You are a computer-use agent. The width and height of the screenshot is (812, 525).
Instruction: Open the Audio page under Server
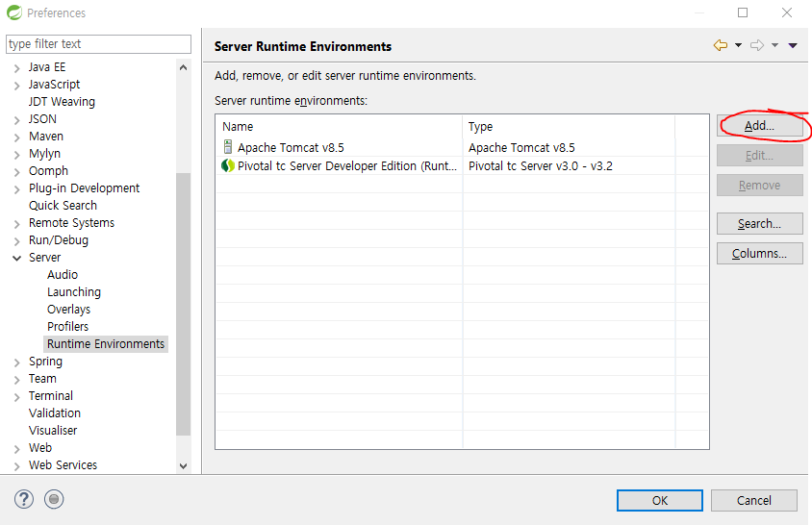coord(63,274)
